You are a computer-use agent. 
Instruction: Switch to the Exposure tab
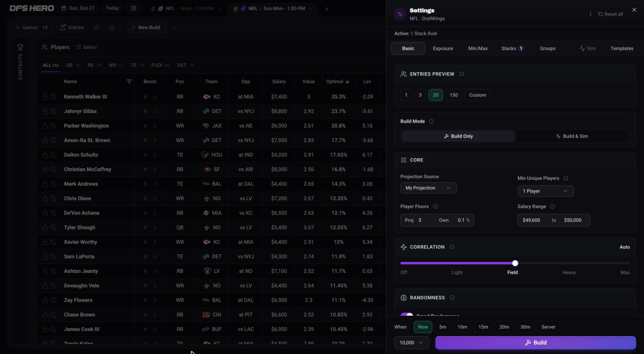click(x=443, y=48)
